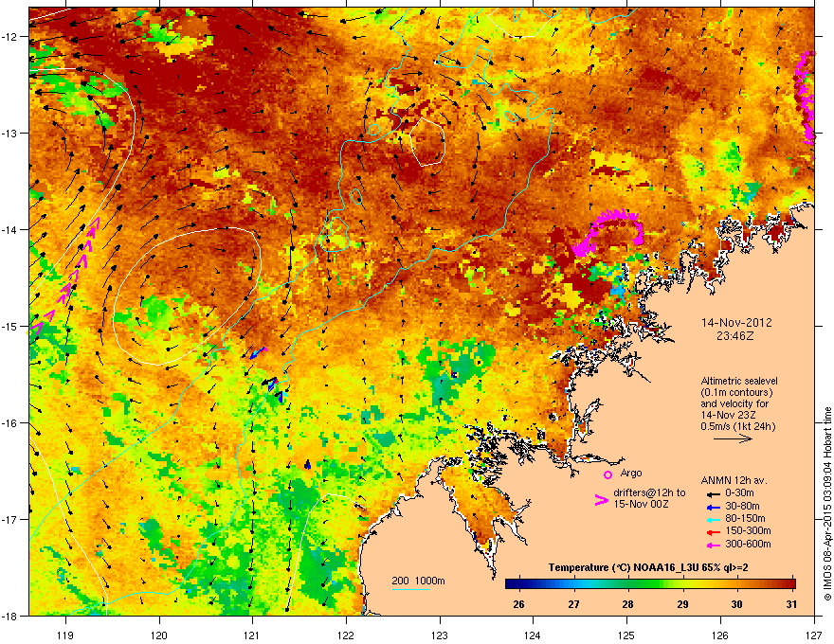The width and height of the screenshot is (834, 644).
Task: Click the dark blue end of the temperature colorbar
Action: (x=514, y=583)
